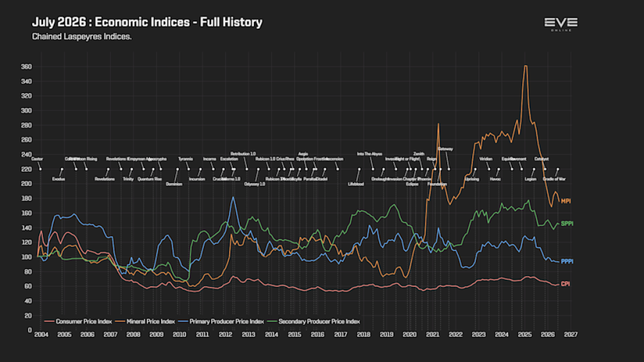Select the blue PPPI series label

click(567, 262)
